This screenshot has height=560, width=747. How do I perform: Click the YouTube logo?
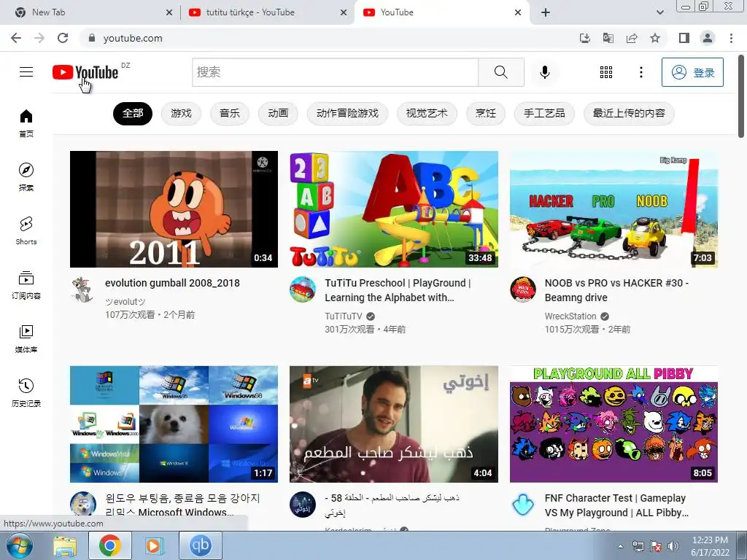tap(85, 72)
